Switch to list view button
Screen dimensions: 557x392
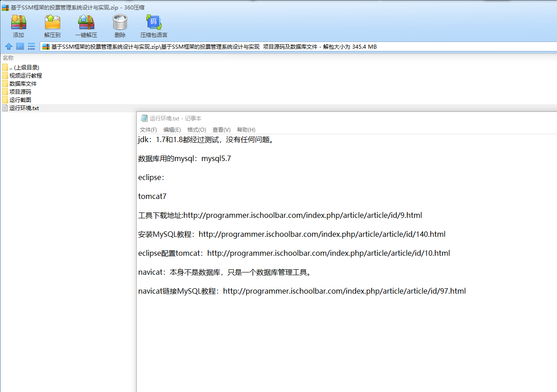[x=32, y=46]
